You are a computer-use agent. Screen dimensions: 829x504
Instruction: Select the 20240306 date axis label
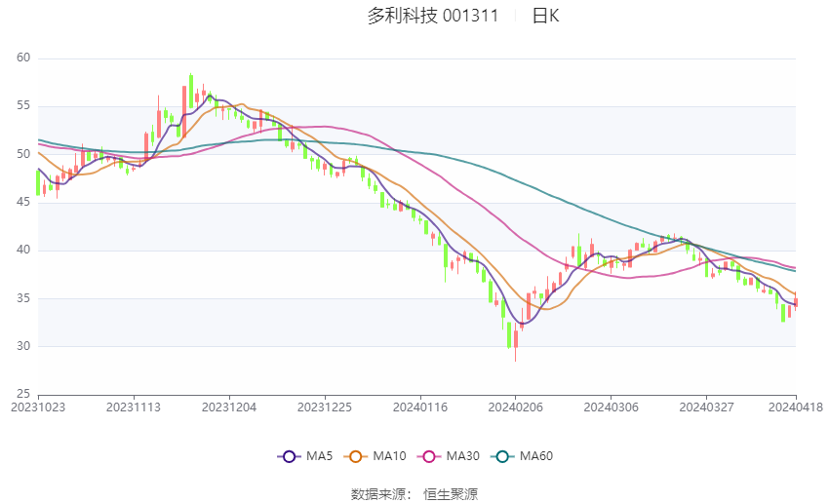[612, 407]
